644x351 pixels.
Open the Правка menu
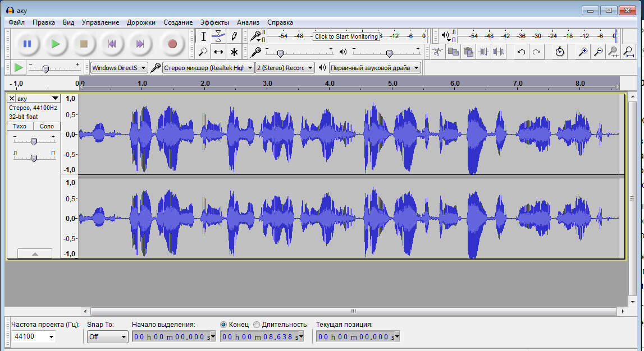click(44, 22)
